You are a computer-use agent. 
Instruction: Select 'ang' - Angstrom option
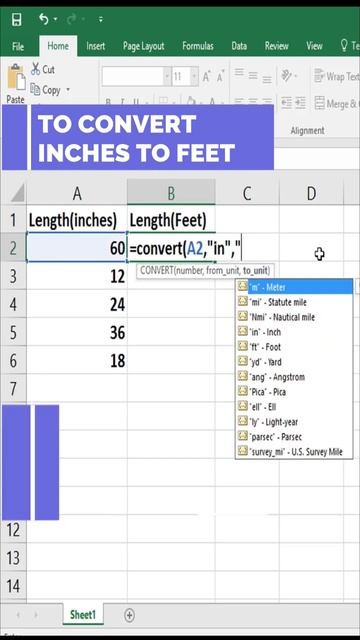pyautogui.click(x=294, y=377)
